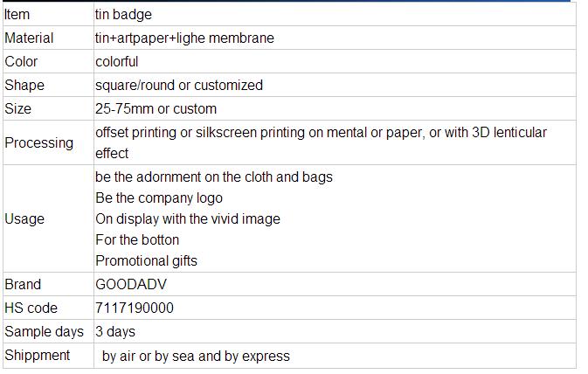Select 'square/round or customized' cell
Viewport: 588px width, 374px height.
(335, 85)
